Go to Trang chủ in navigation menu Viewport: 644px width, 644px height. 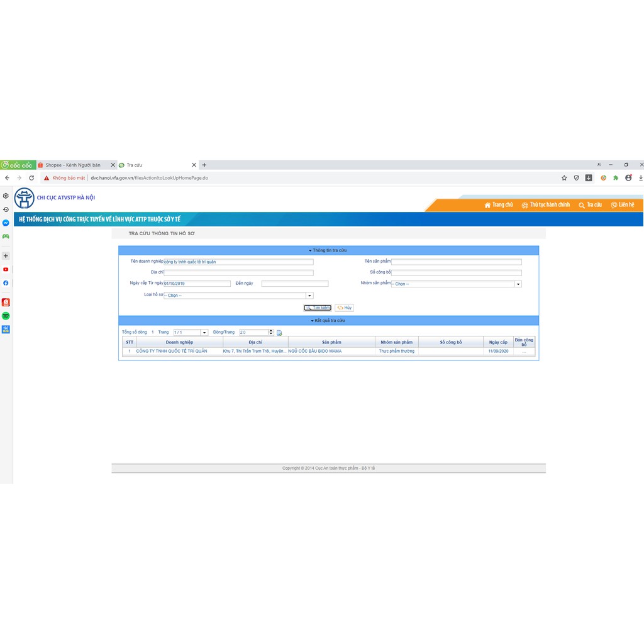coord(499,205)
